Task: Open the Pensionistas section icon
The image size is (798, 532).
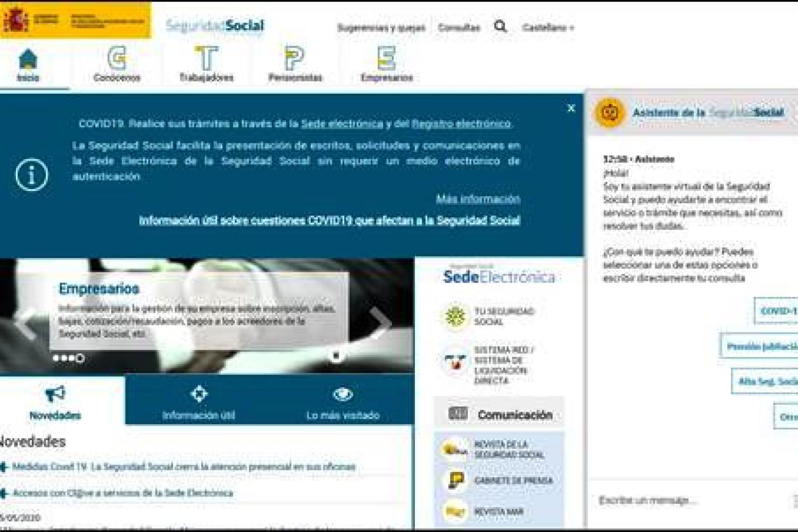Action: click(294, 58)
